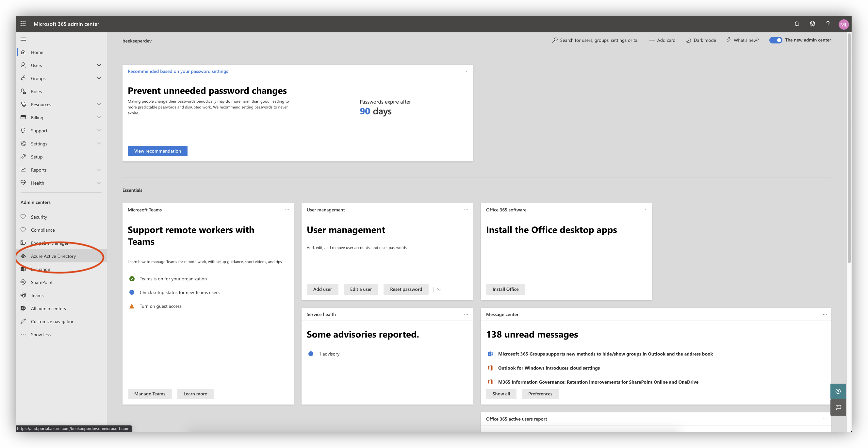Click the Compliance shield icon
The width and height of the screenshot is (868, 448).
pos(23,230)
